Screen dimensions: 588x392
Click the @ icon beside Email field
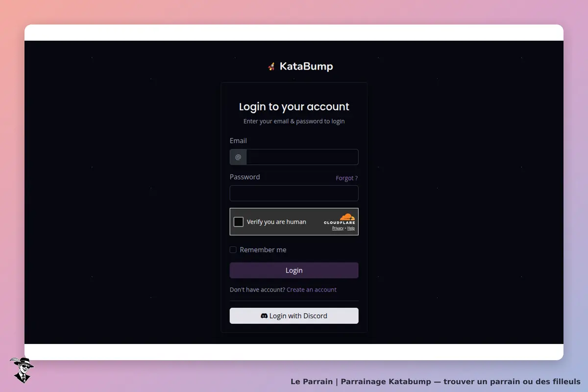tap(238, 157)
